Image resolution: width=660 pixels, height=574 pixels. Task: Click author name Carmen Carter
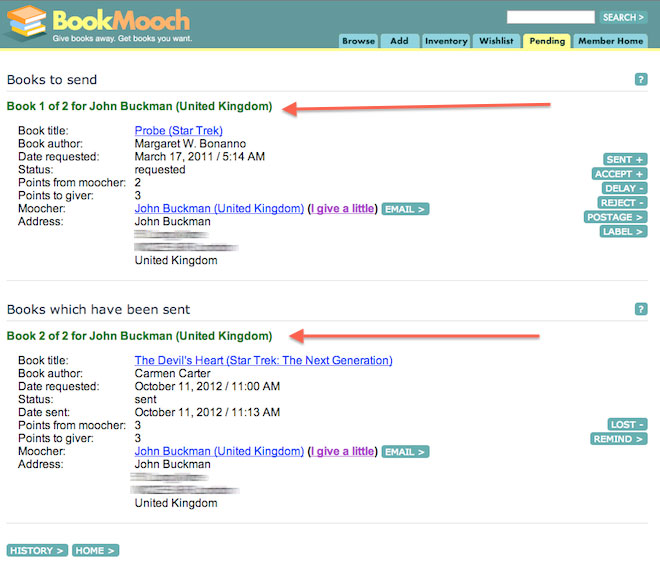[173, 373]
